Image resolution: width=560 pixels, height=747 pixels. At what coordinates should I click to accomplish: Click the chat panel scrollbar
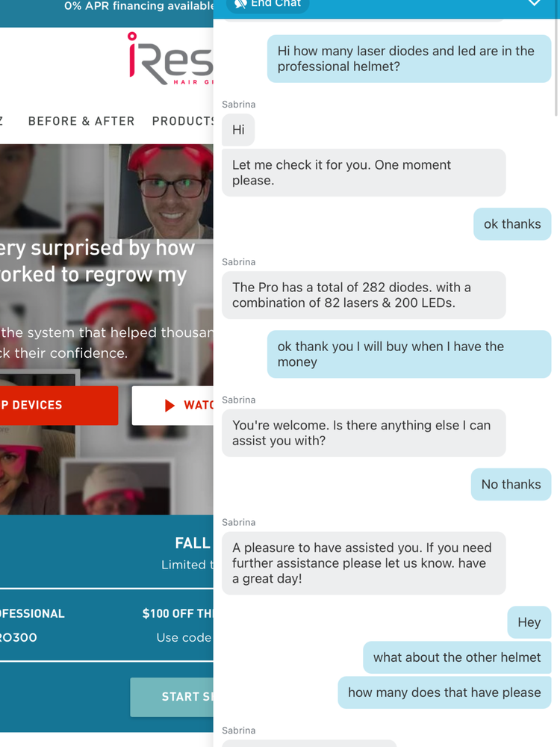556,66
